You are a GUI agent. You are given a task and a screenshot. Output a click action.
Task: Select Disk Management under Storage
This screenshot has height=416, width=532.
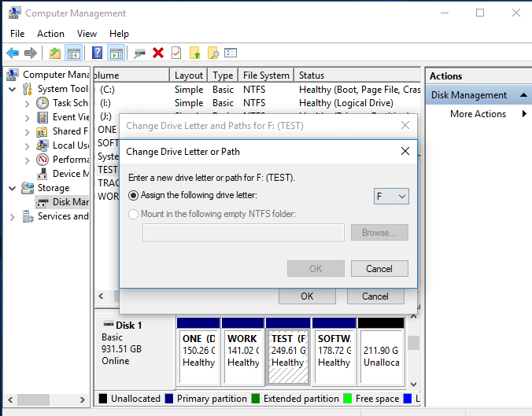coord(69,202)
